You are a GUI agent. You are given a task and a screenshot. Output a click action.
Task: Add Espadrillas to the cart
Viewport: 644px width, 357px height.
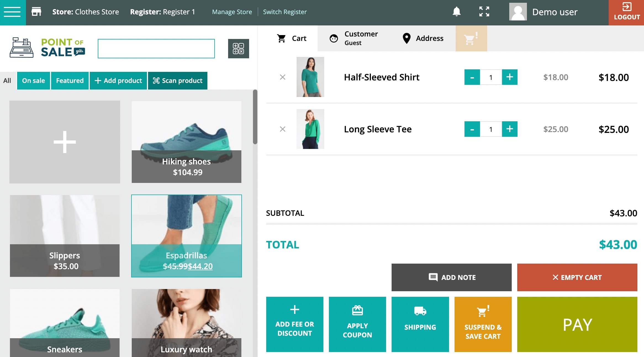click(x=186, y=236)
